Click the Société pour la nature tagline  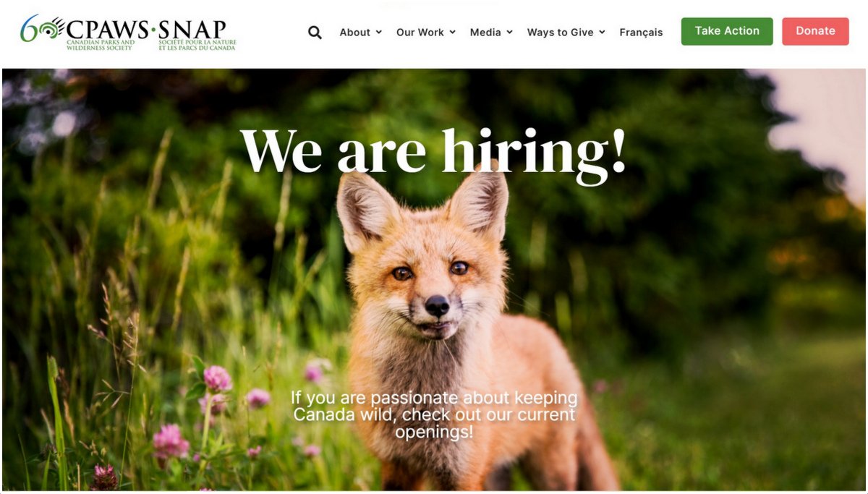coord(197,45)
